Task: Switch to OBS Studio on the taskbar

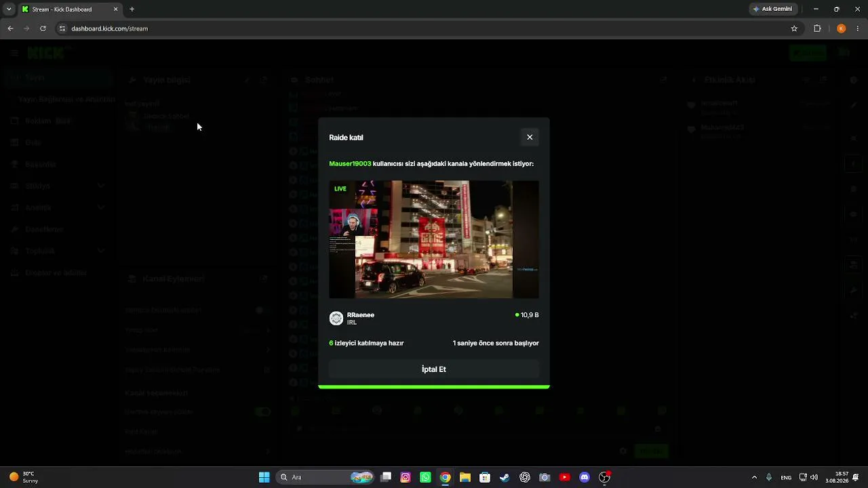Action: 604,477
